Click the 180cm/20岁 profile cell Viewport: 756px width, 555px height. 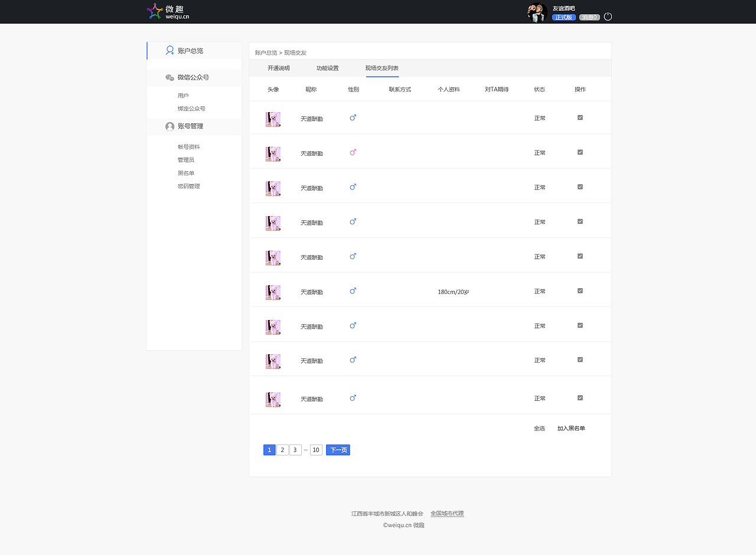(x=454, y=292)
